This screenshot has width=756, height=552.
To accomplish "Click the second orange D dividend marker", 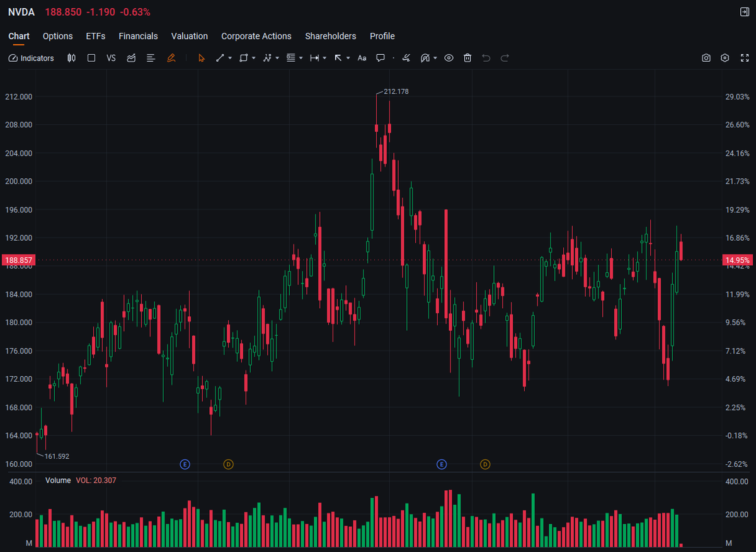I will (x=485, y=464).
